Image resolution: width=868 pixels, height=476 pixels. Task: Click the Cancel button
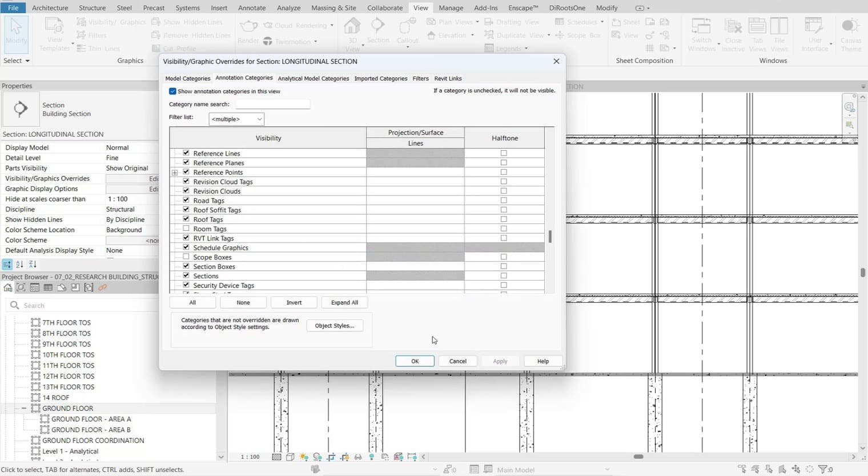(458, 361)
